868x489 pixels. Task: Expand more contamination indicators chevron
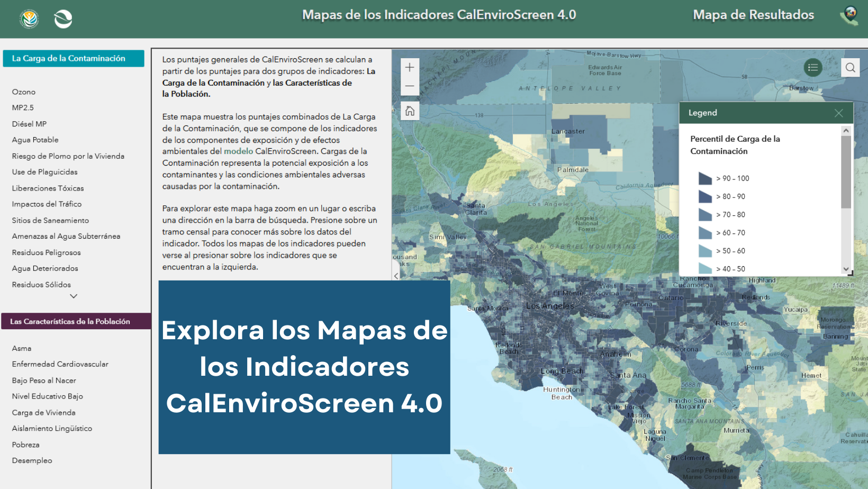[x=74, y=296]
